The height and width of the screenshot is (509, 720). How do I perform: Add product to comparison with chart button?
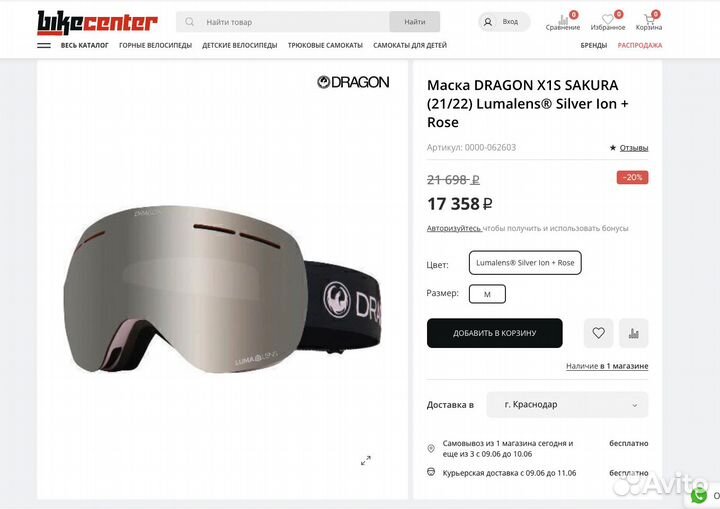tap(634, 333)
